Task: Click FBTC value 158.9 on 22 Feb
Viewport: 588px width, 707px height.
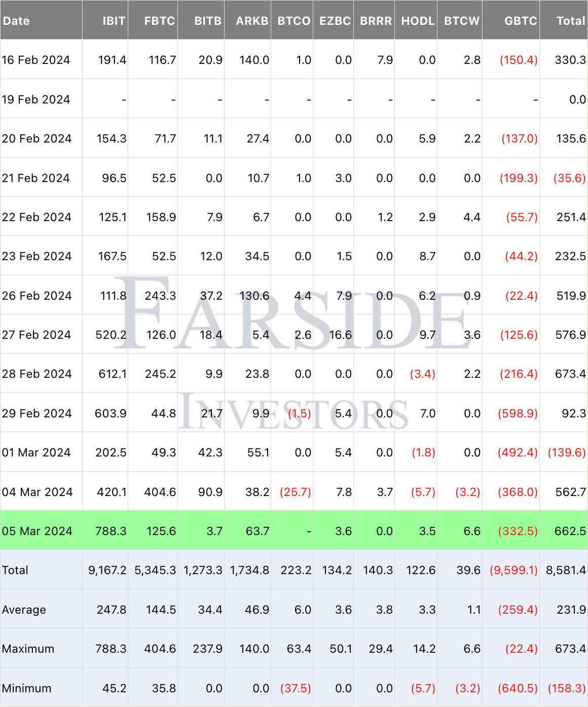Action: (161, 217)
